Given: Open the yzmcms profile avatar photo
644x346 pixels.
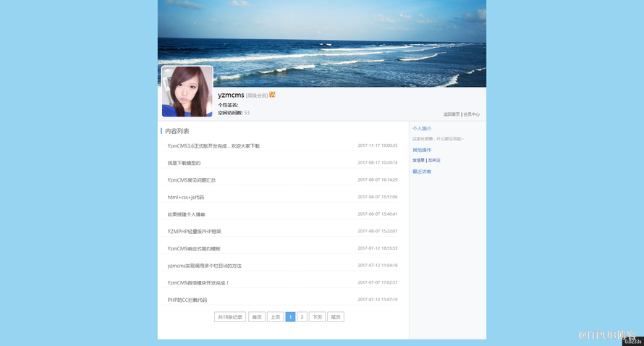Looking at the screenshot, I should point(187,91).
